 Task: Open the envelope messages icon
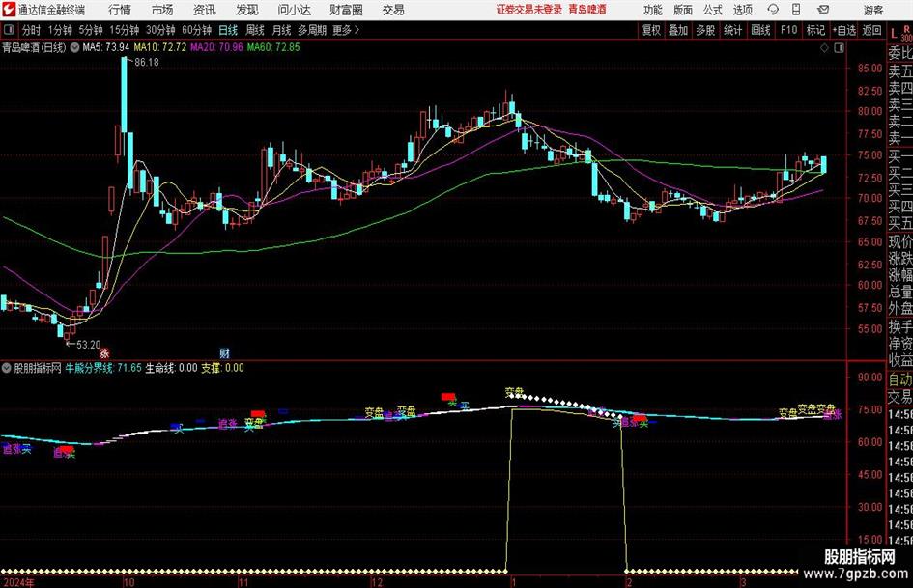pos(823,10)
